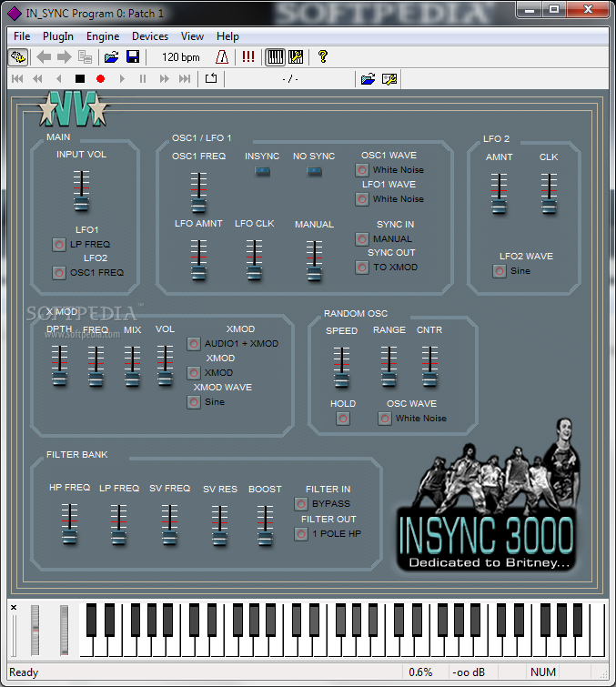Image resolution: width=616 pixels, height=687 pixels.
Task: Click the modulation wheel beside keyboard
Action: tap(65, 630)
